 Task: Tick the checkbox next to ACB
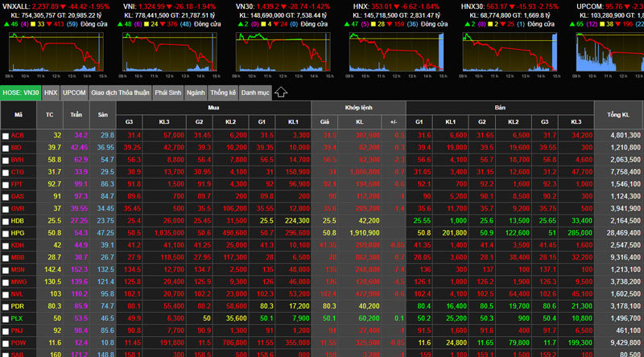pos(6,136)
